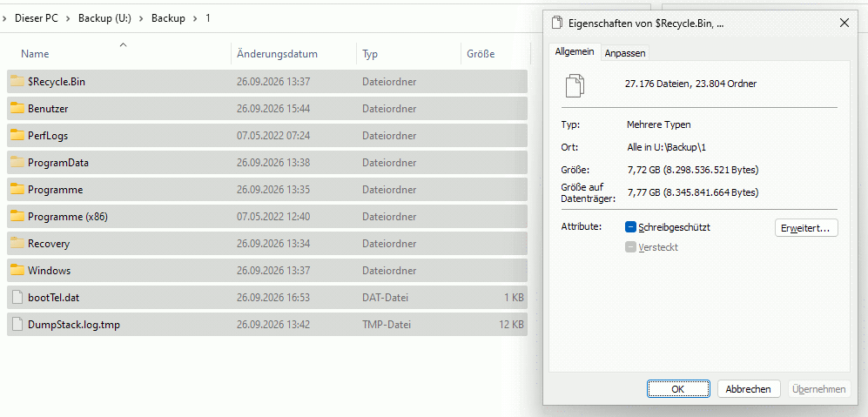Select the Allgemein tab

pos(575,51)
